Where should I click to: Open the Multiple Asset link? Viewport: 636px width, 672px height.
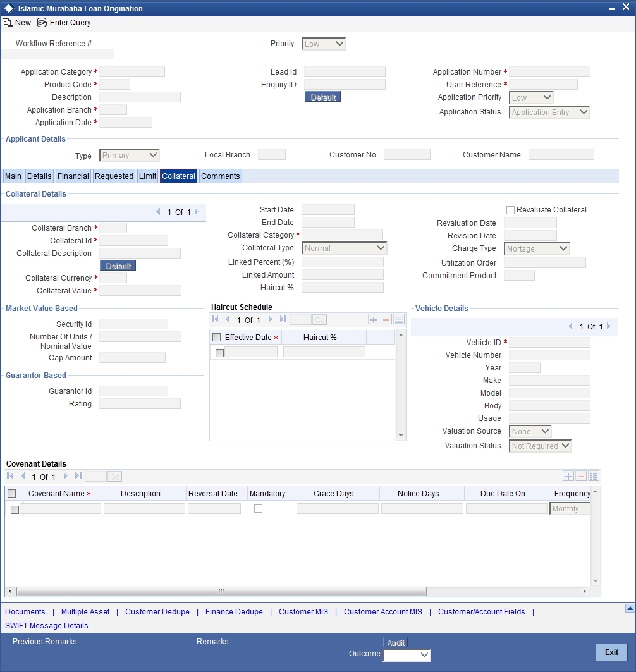point(85,612)
